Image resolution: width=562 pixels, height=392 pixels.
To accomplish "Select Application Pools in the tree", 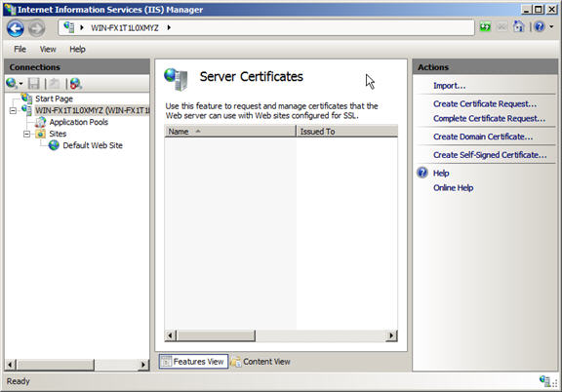I will tap(79, 122).
